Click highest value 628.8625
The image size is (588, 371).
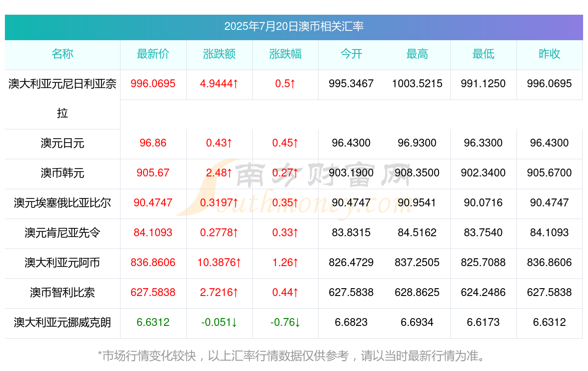point(417,293)
